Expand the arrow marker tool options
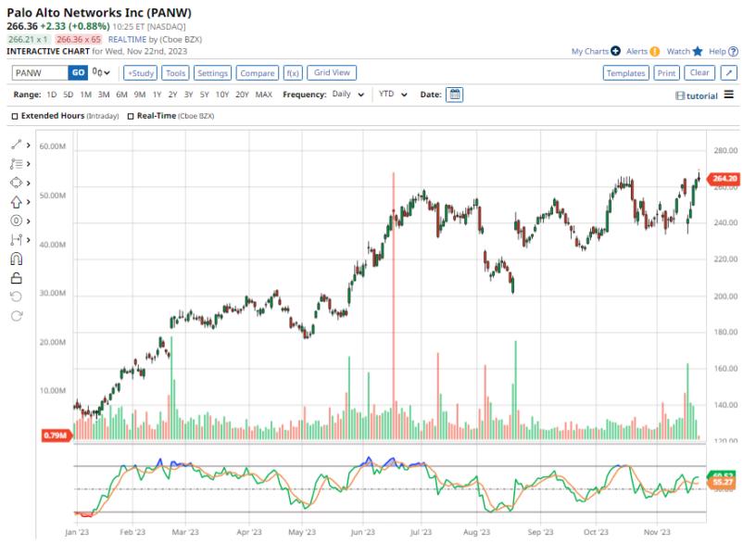This screenshot has height=556, width=756. 29,202
